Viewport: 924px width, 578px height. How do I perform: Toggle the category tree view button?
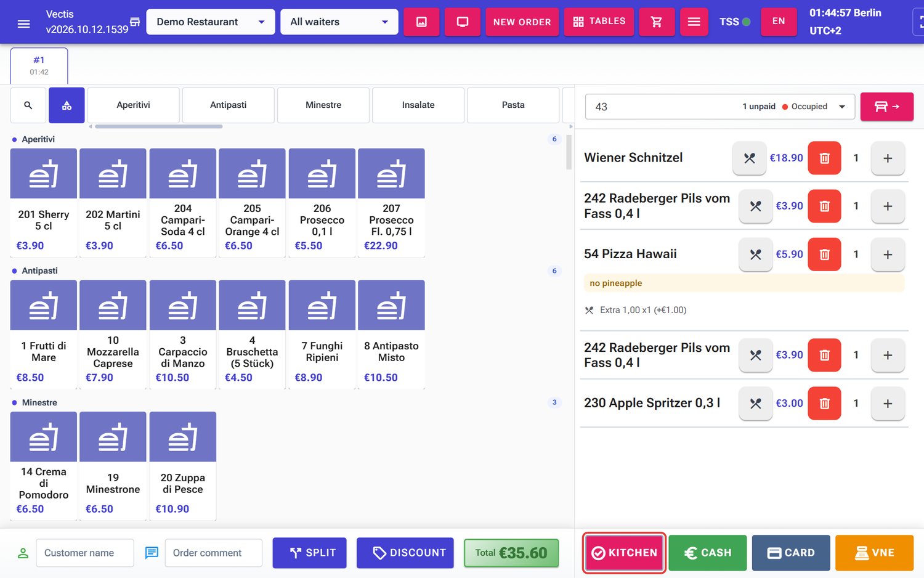pyautogui.click(x=67, y=105)
